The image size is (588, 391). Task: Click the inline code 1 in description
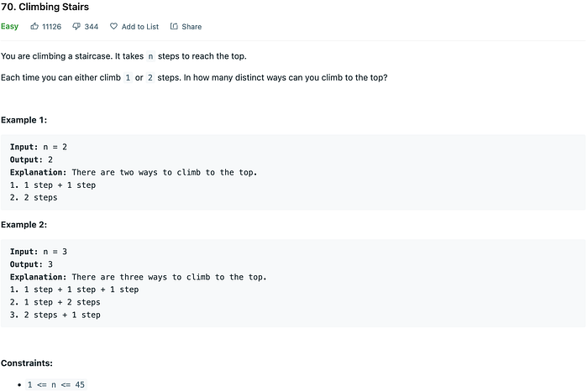pos(128,78)
